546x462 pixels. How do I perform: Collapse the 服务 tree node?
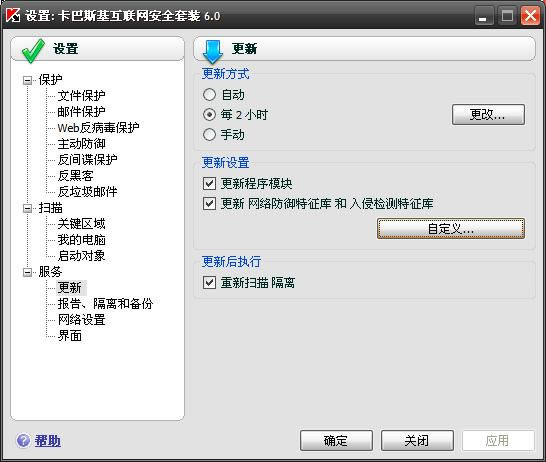[x=27, y=272]
